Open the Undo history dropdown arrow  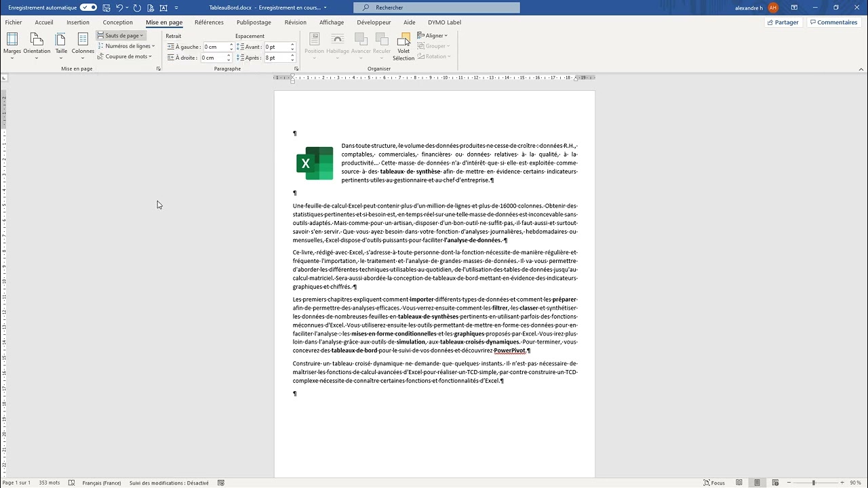tap(127, 7)
